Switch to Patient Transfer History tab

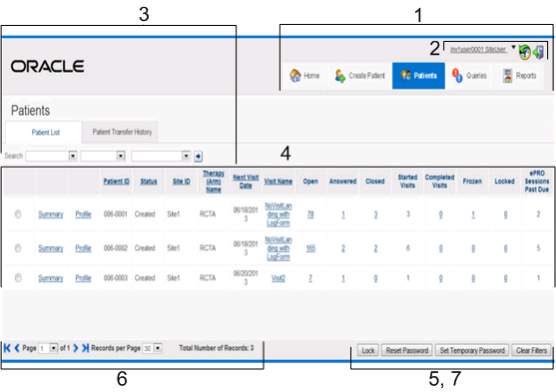[x=122, y=132]
